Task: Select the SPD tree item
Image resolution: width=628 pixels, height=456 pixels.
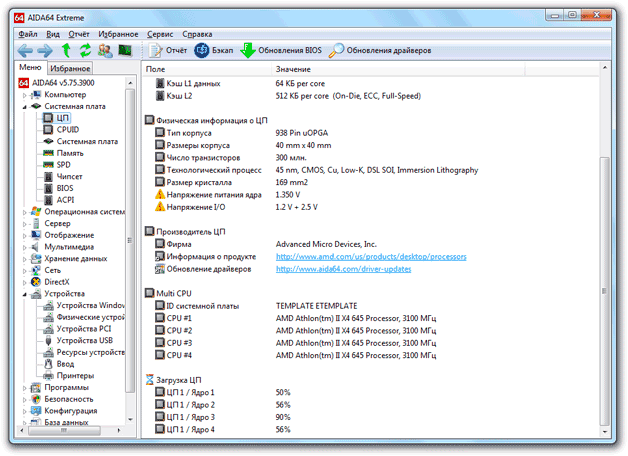Action: [x=57, y=165]
